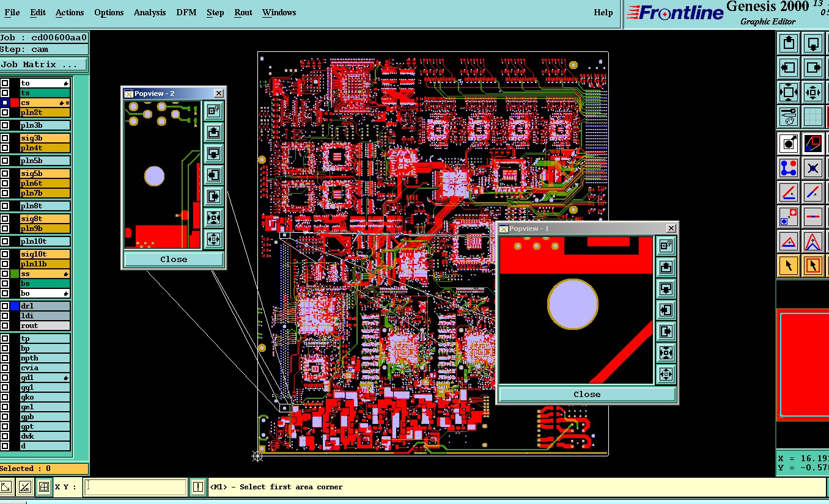Click the zoom in shrink icon in main toolbar
Screen dimensions: 829x504
pyautogui.click(x=813, y=92)
